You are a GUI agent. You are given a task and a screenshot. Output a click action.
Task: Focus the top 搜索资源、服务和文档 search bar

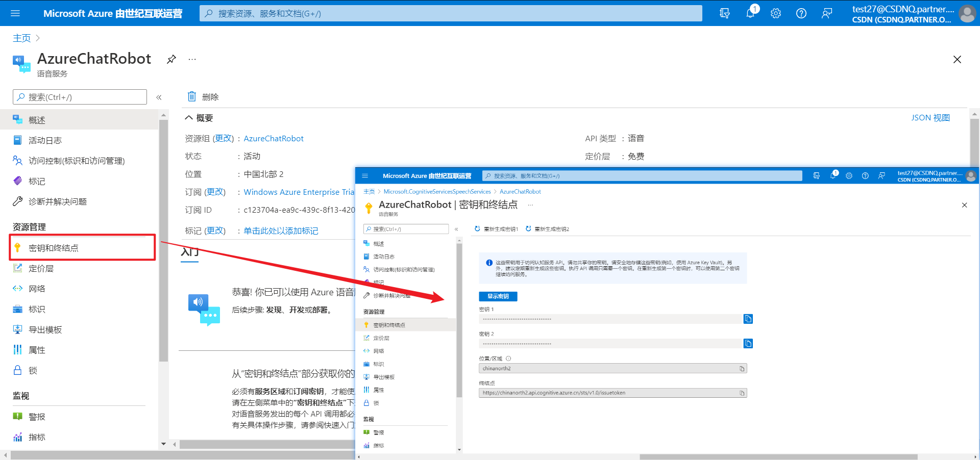pyautogui.click(x=451, y=13)
